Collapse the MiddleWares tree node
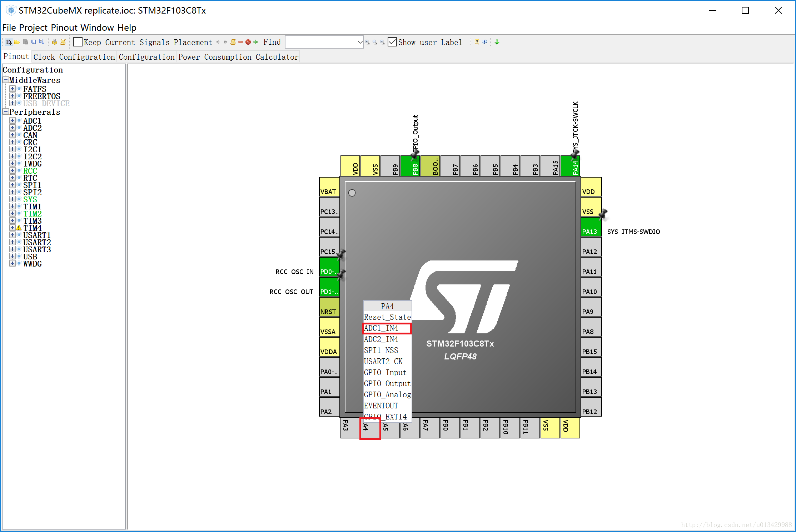 (6, 80)
